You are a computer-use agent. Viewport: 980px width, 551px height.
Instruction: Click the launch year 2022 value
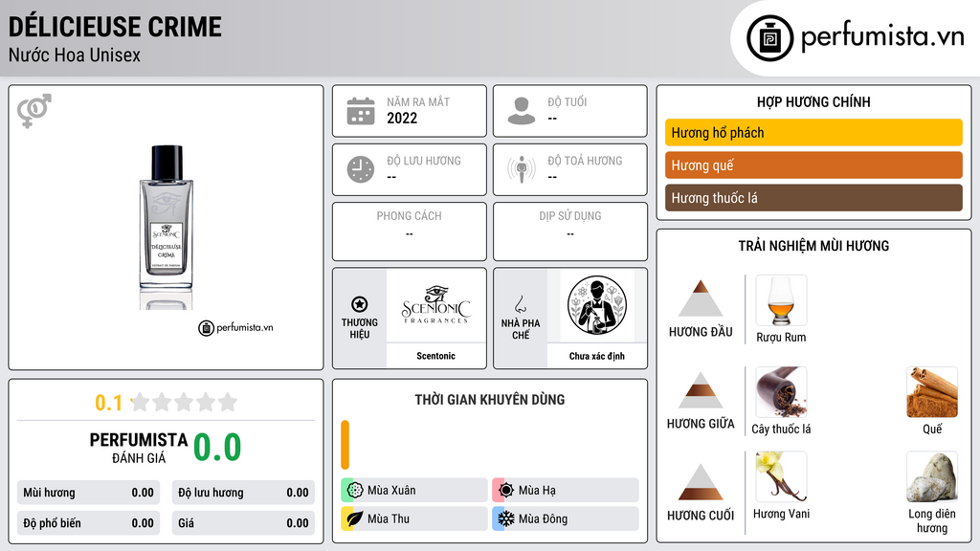pos(402,118)
